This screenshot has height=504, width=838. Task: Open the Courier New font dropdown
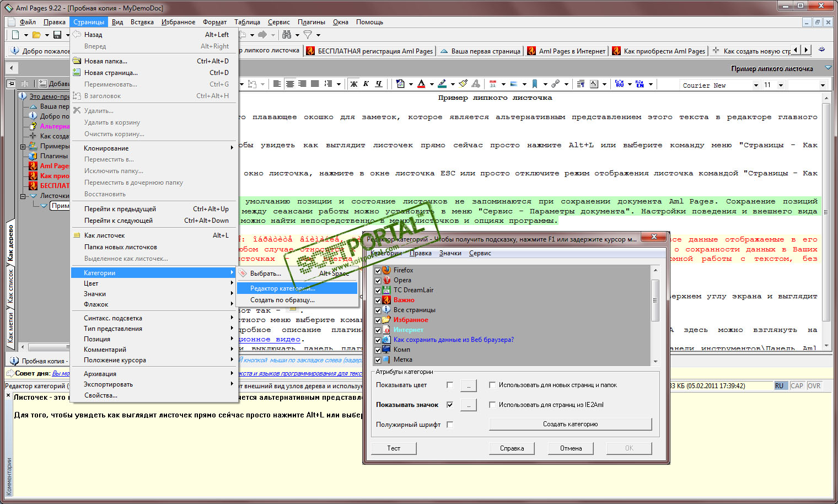point(756,85)
